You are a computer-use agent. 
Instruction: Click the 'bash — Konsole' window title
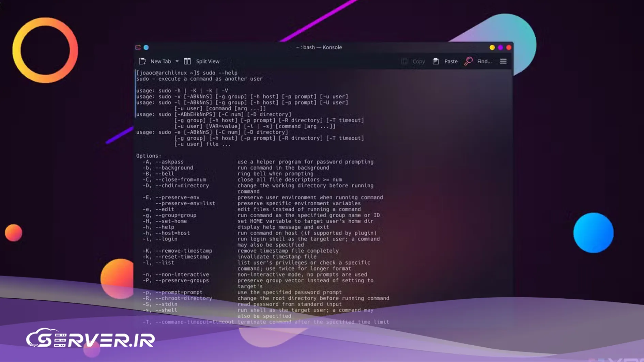[319, 47]
